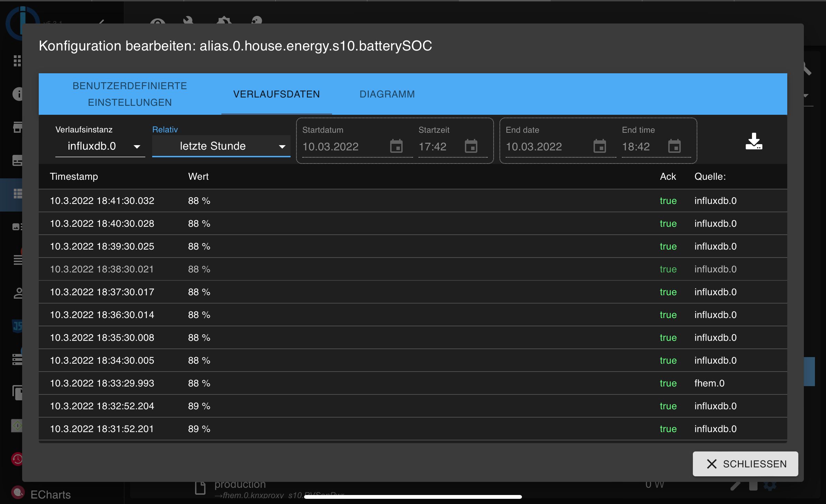Click the download history data icon
This screenshot has width=826, height=504.
754,141
